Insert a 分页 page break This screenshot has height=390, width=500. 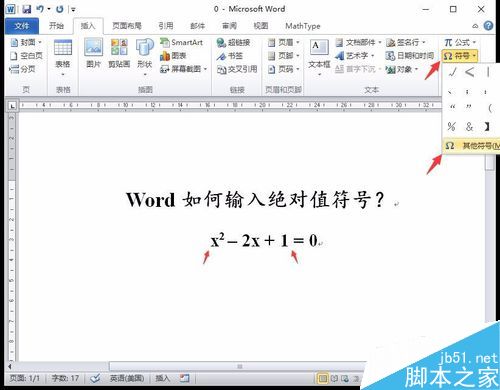[22, 69]
